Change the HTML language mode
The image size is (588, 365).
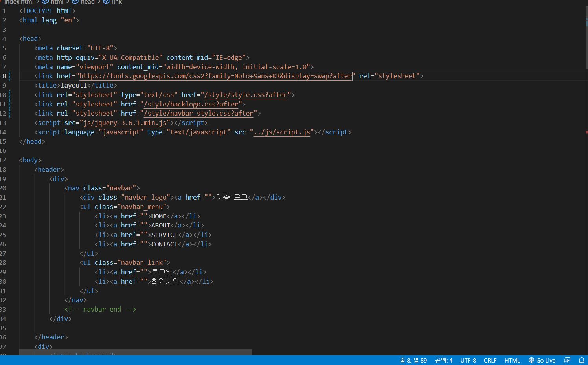(512, 360)
